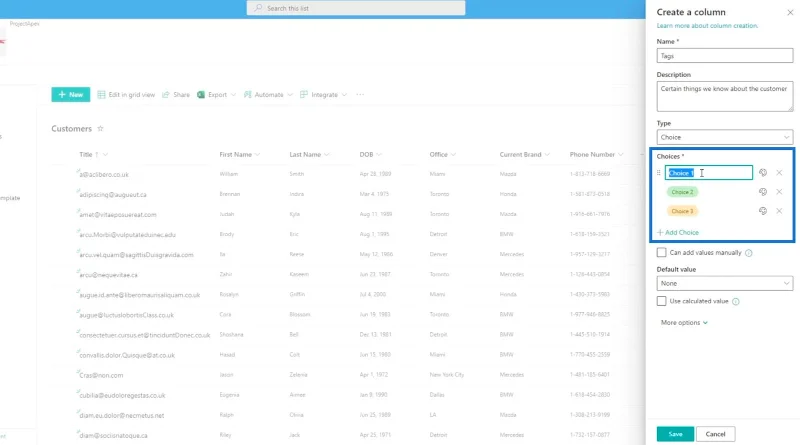Open the toolbar ellipsis more options
Screen dimensions: 800x445
coord(360,94)
